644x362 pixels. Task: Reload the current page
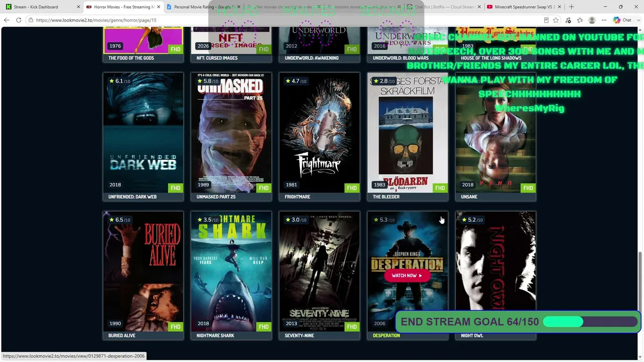19,20
